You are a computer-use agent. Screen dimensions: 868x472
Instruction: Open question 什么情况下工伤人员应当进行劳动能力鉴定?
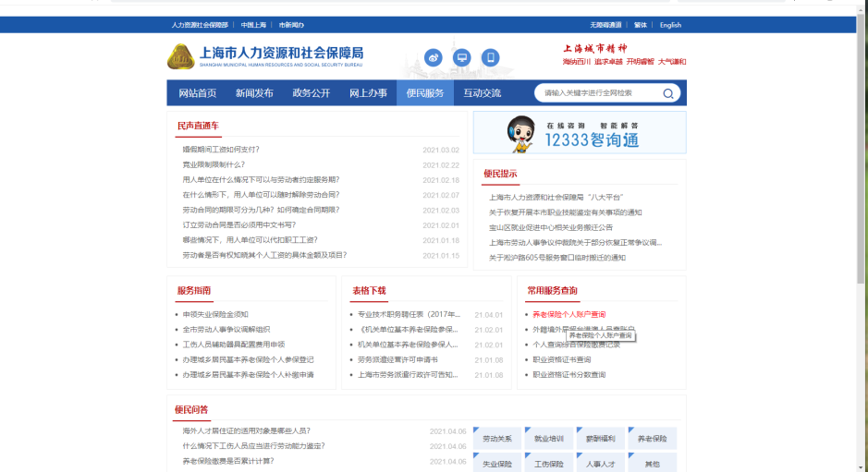click(253, 445)
